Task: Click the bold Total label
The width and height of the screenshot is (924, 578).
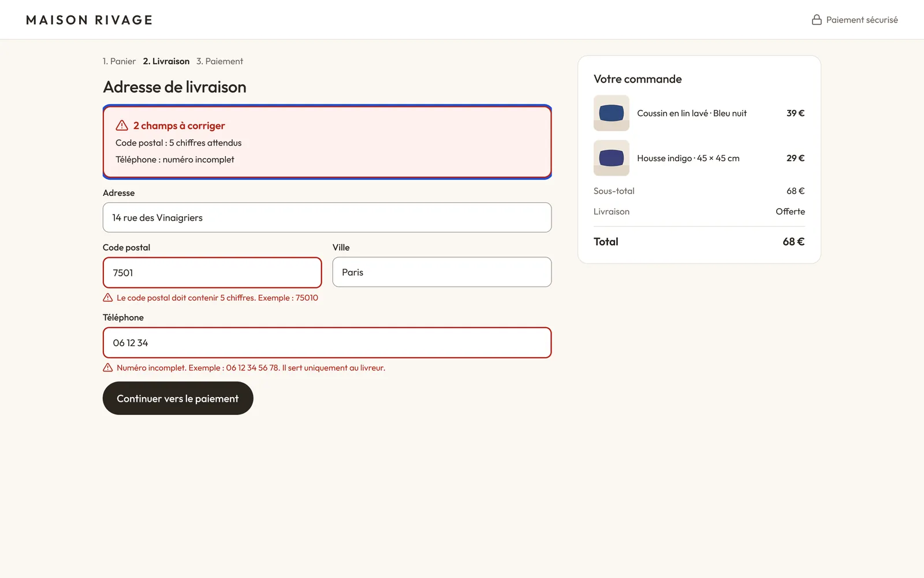Action: 606,242
